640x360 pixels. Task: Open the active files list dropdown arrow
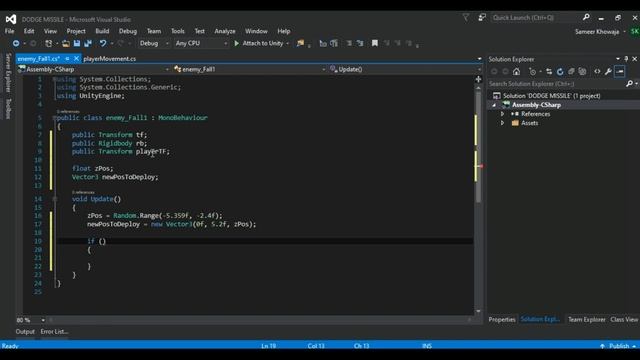pyautogui.click(x=479, y=59)
